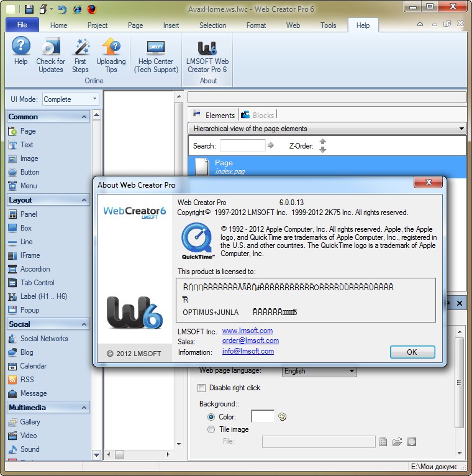The width and height of the screenshot is (472, 476).
Task: Minimize the ribbon using the caret icon
Action: [x=420, y=24]
